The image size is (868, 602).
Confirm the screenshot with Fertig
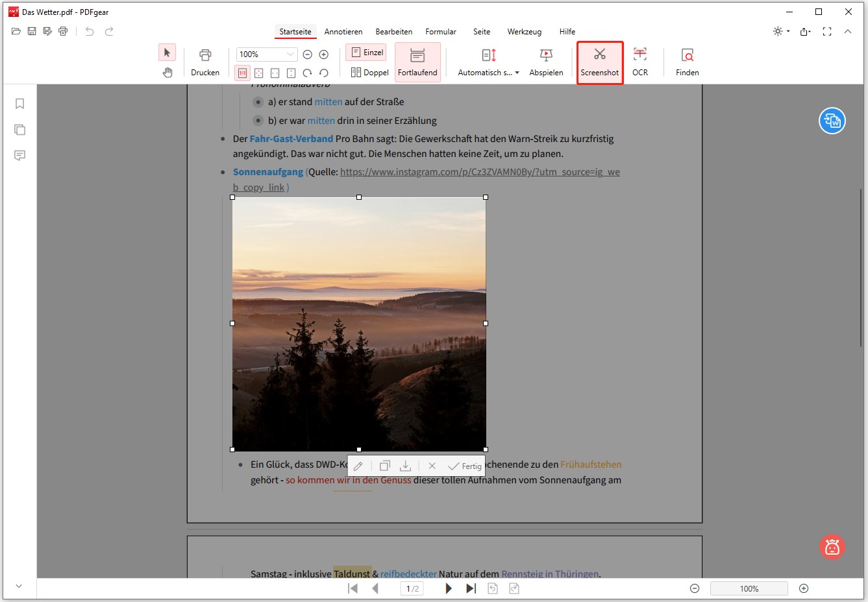[465, 466]
